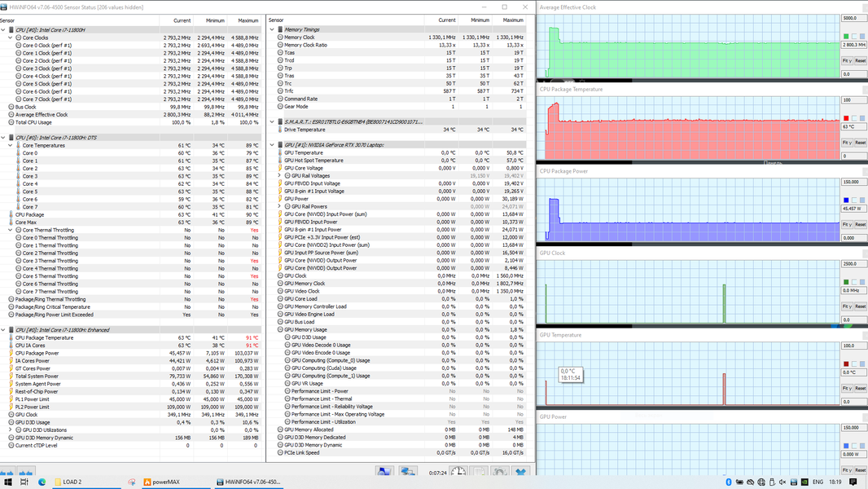
Task: Unmute via the muted speaker tray icon
Action: (783, 482)
